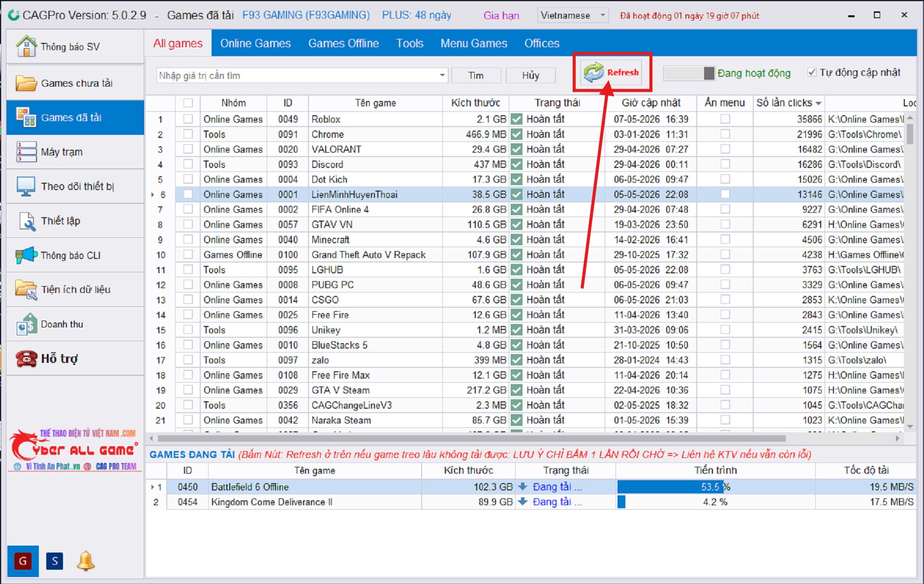Open the notification bell icon

click(x=86, y=560)
